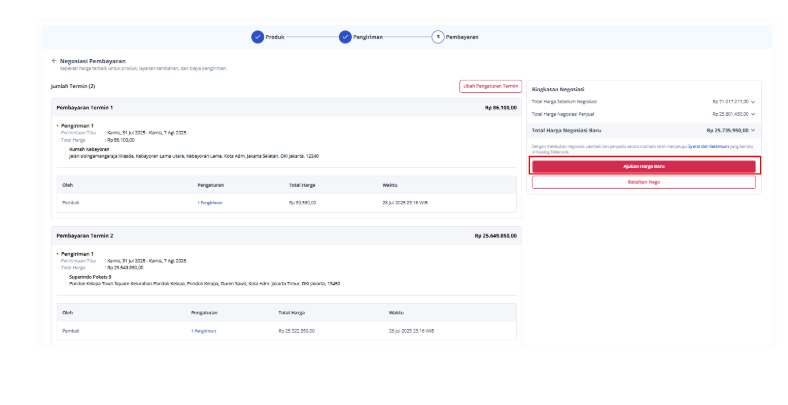Screen dimensions: 788x405
Task: Open Syarat dan Ketentuan link
Action: [x=709, y=146]
